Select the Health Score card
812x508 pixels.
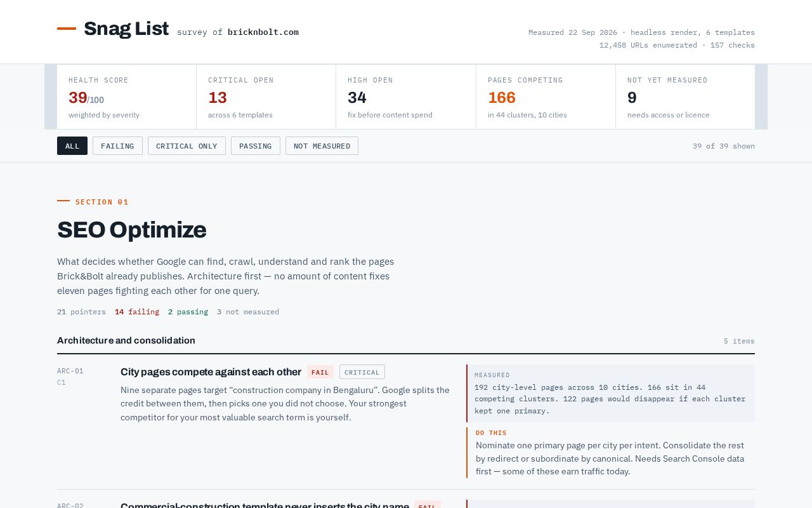[127, 97]
